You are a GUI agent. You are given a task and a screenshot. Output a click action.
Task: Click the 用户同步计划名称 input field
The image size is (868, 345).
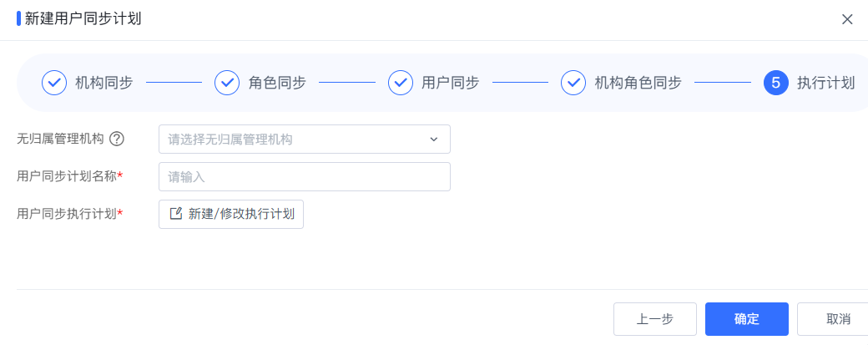pos(305,176)
